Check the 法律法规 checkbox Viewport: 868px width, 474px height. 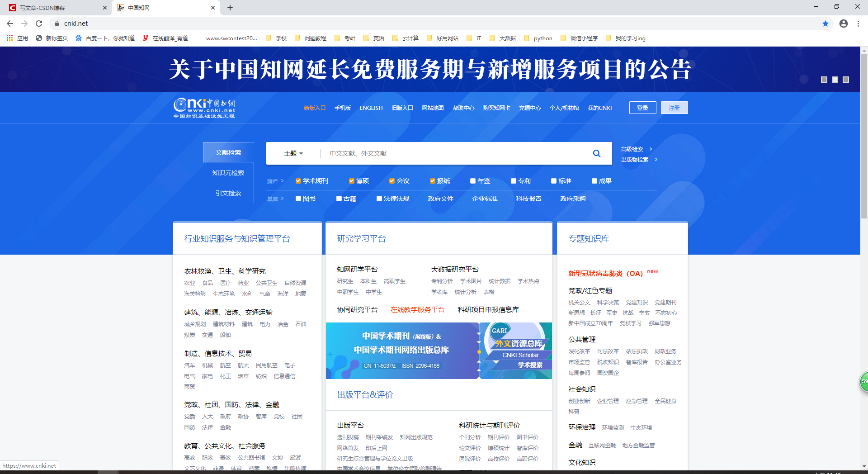tap(379, 199)
